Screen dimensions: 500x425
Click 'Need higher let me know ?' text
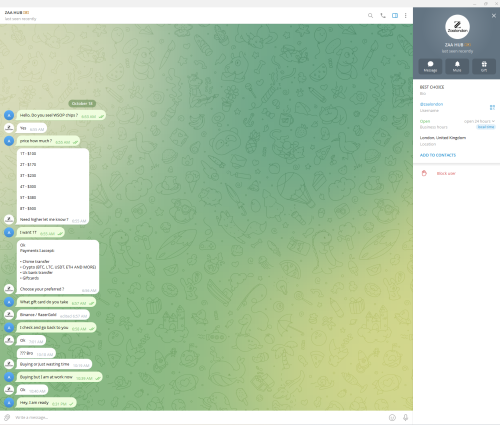(44, 220)
